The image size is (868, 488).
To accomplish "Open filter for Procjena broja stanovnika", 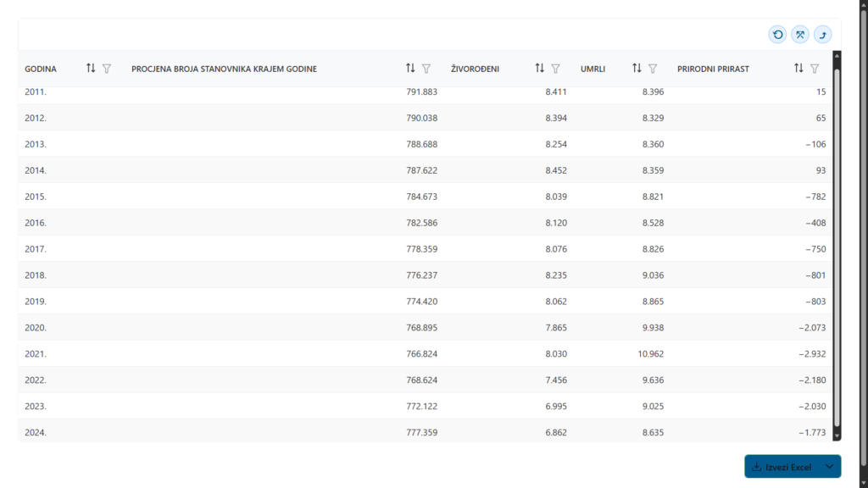I will [426, 69].
